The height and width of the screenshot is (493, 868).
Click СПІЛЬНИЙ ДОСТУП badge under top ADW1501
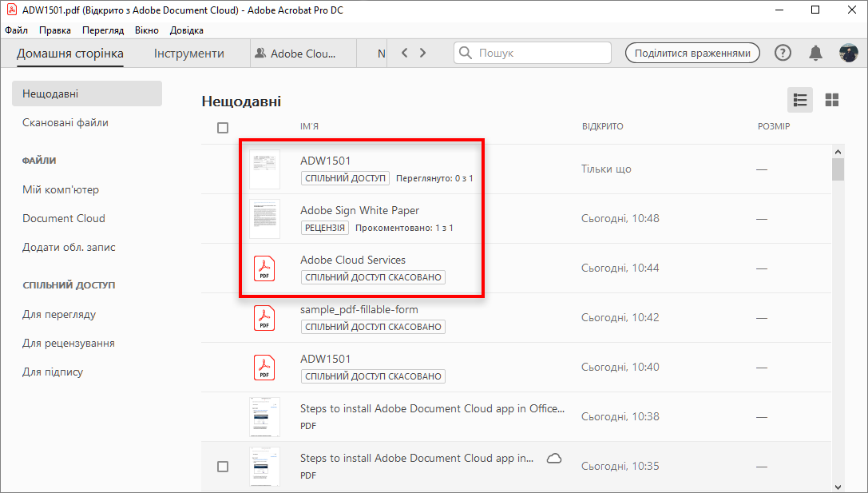(x=346, y=178)
